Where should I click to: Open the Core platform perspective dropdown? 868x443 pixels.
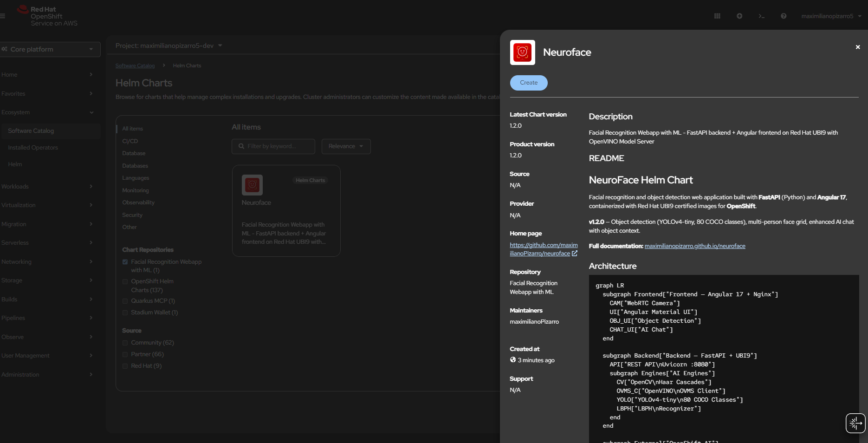click(x=50, y=49)
